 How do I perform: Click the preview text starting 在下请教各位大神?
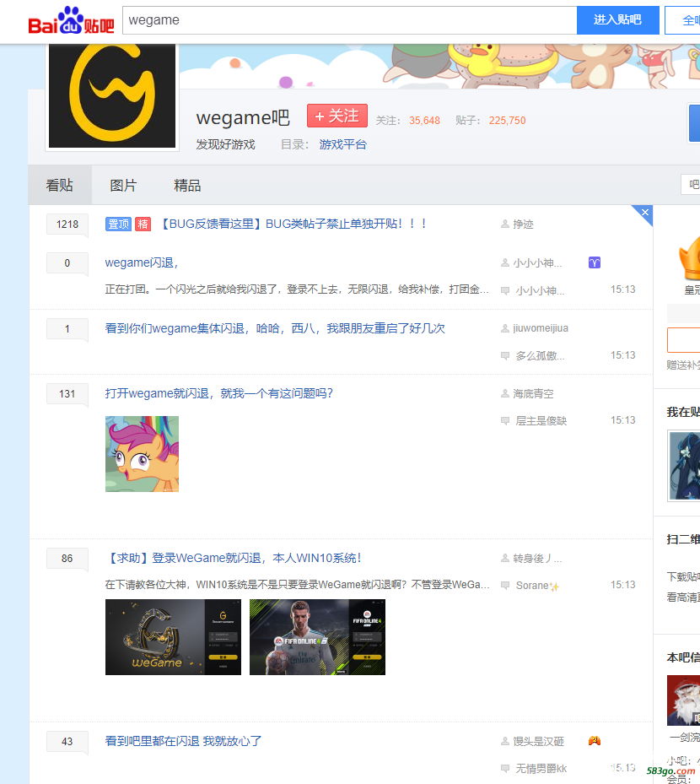[297, 585]
